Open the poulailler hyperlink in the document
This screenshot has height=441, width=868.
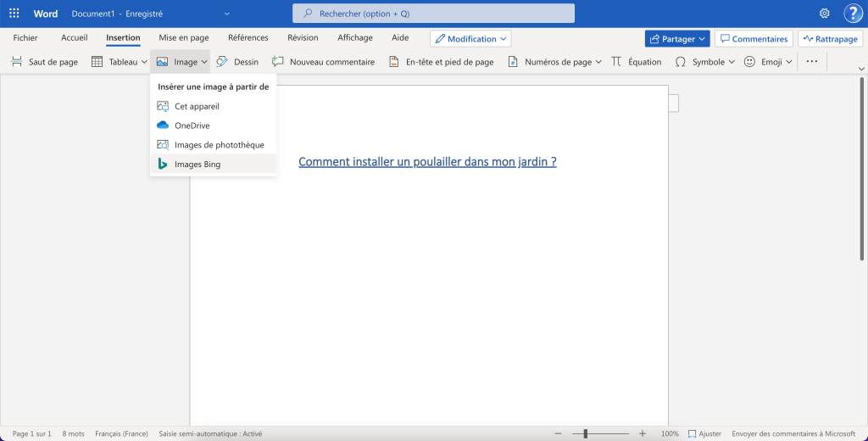[427, 162]
